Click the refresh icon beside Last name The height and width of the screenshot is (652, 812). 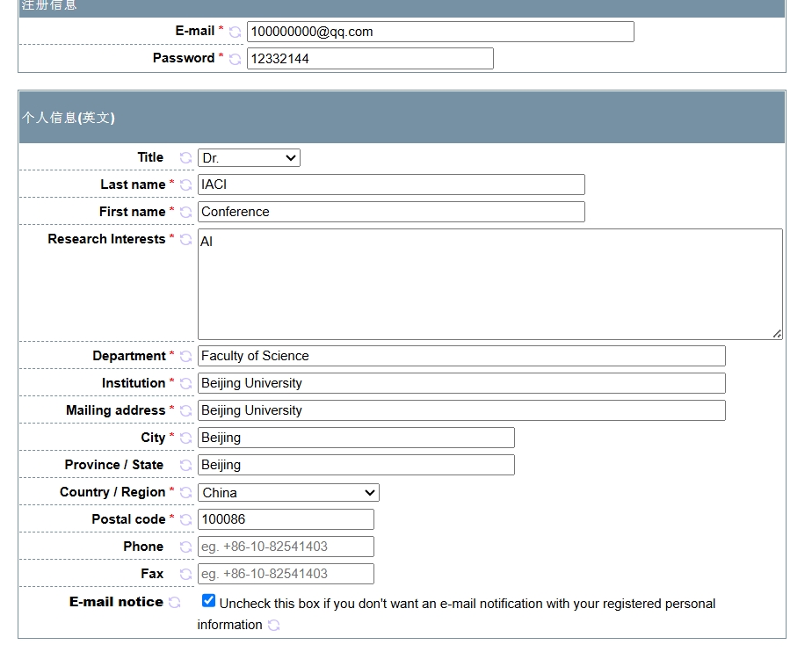pos(186,185)
